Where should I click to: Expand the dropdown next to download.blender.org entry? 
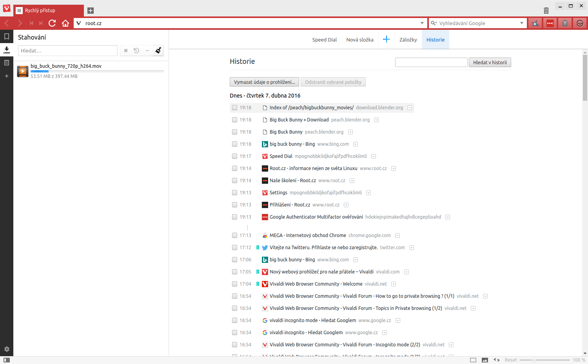coord(409,107)
